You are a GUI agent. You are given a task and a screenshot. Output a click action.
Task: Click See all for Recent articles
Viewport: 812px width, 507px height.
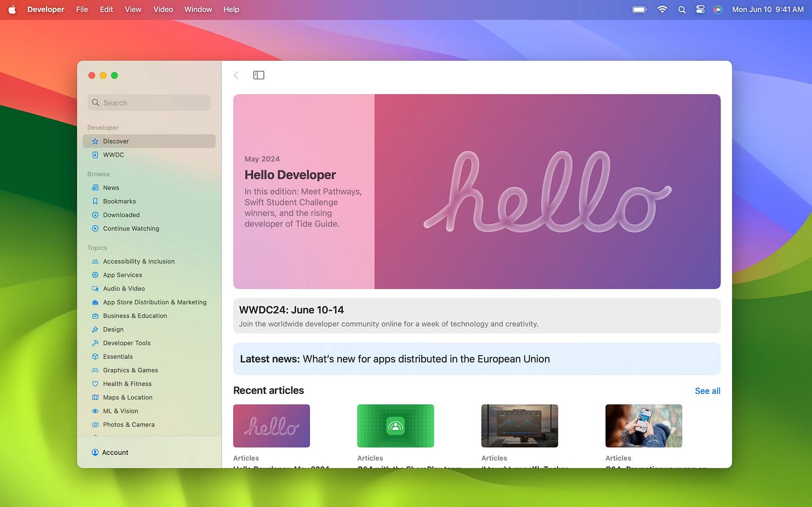tap(707, 391)
